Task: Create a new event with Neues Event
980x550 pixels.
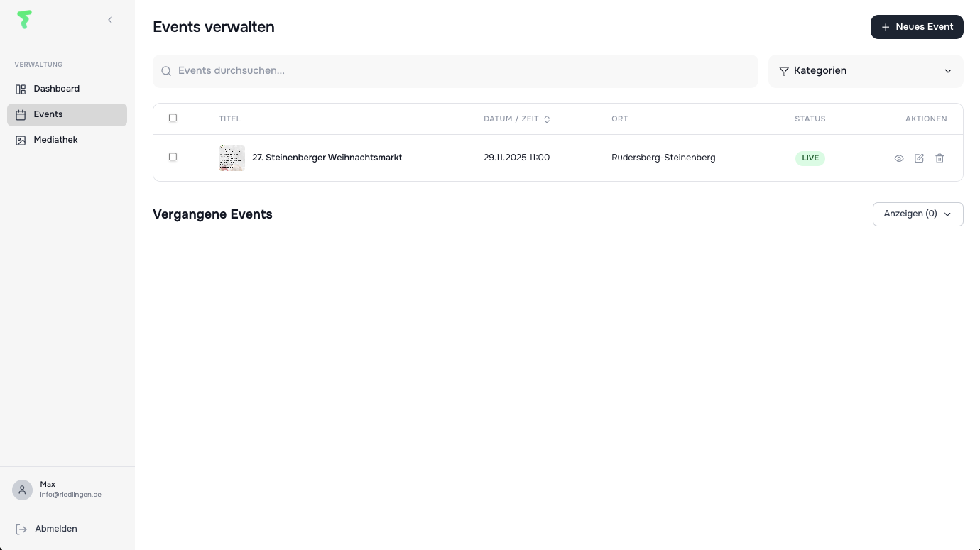Action: pos(916,27)
